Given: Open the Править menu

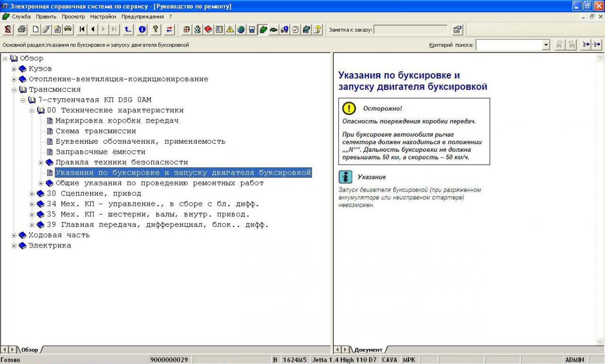Looking at the screenshot, I should point(46,17).
